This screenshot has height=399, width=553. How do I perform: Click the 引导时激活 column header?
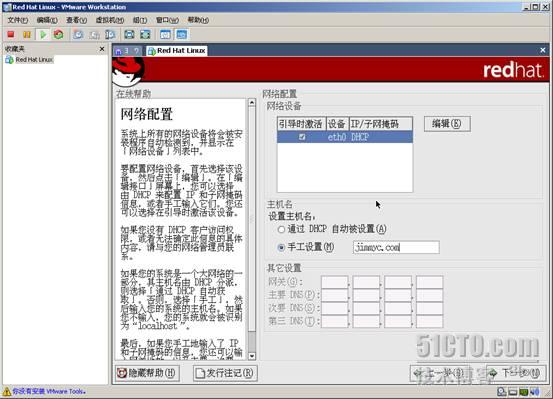[301, 124]
